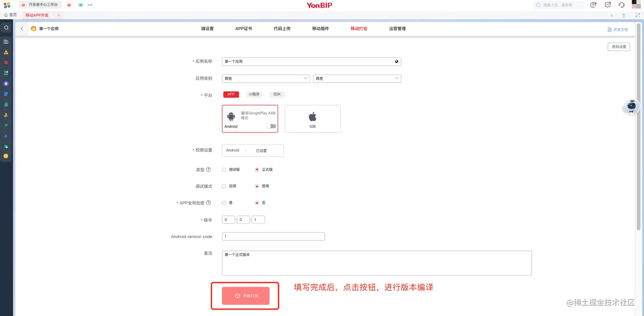Open the 开发者中心工作台 workspace tab
This screenshot has height=316, width=644.
(40, 5)
